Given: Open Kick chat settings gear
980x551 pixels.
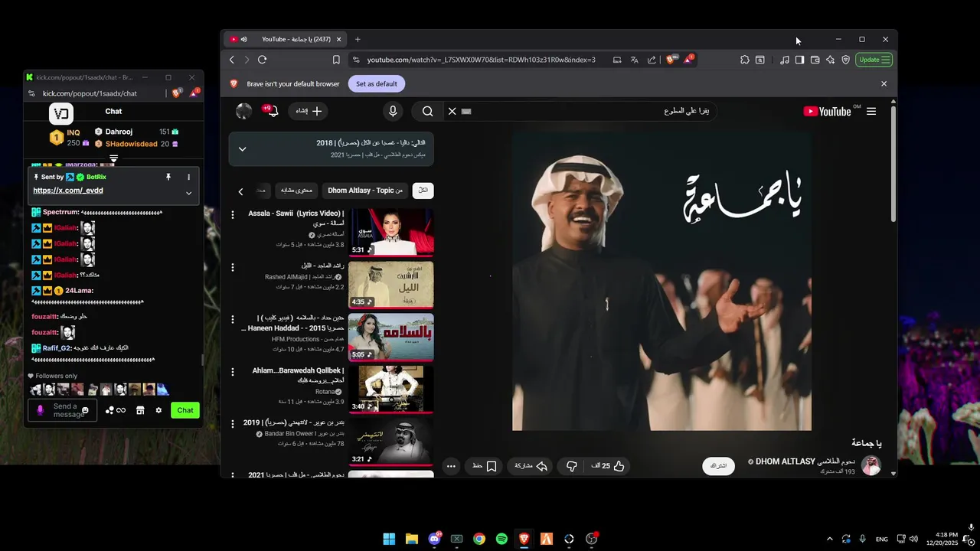Looking at the screenshot, I should tap(158, 410).
